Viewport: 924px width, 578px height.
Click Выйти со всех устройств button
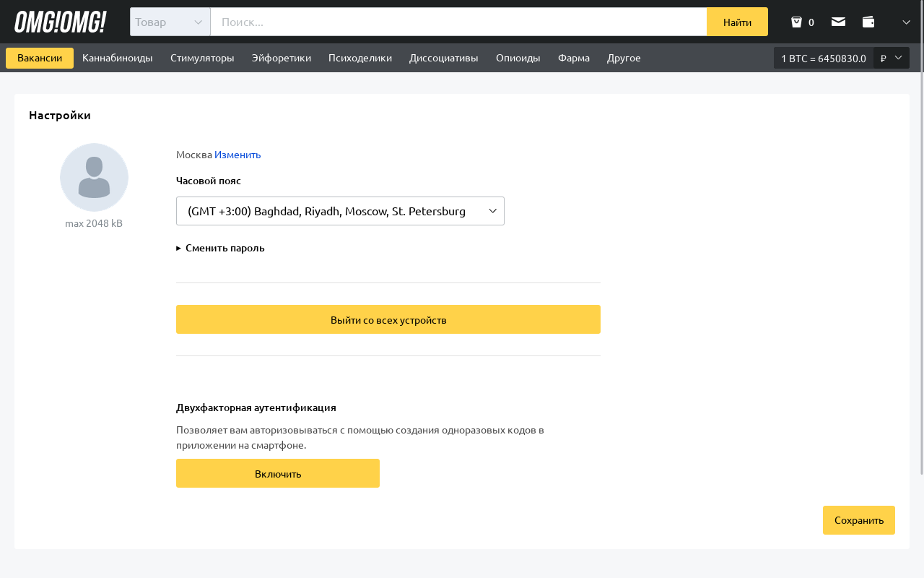388,319
